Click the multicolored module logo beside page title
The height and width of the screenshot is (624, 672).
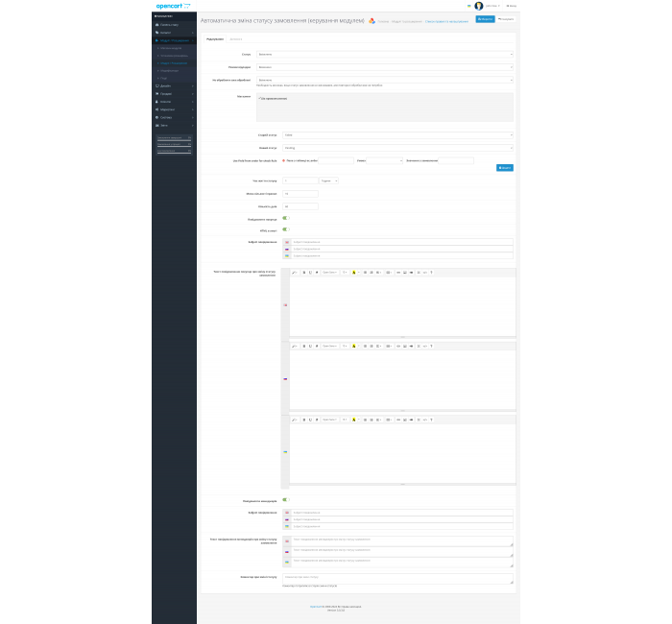click(372, 20)
